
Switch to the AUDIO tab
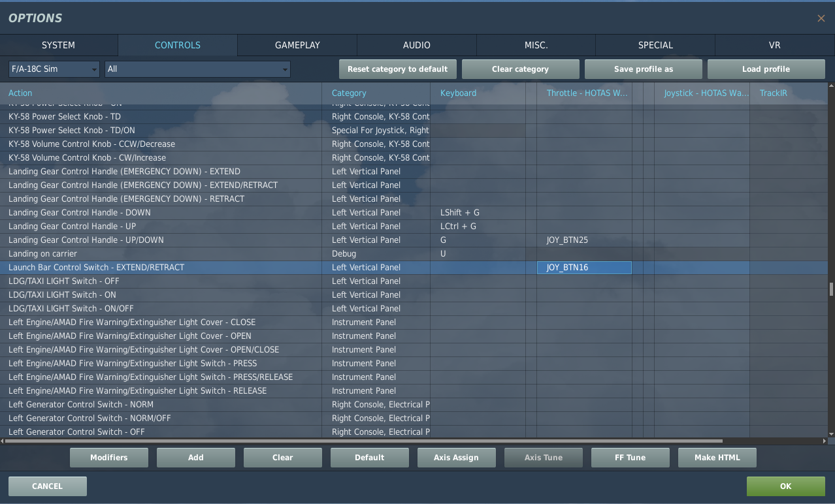417,45
